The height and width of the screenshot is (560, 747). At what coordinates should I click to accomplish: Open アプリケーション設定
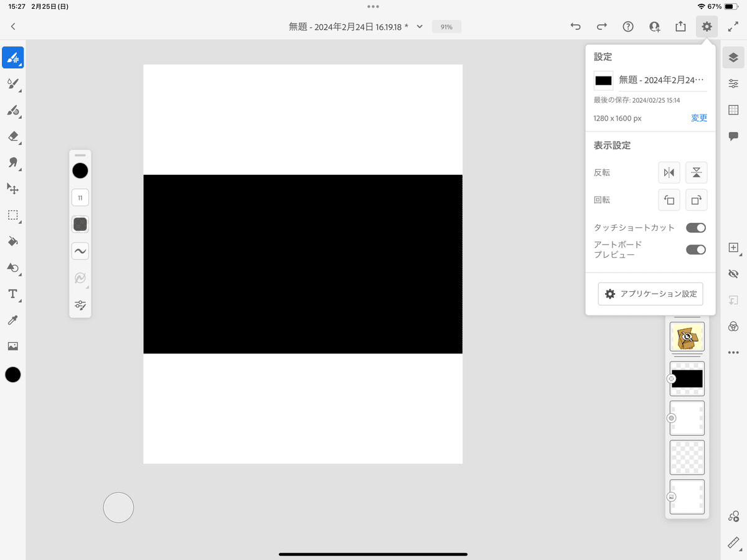click(x=651, y=294)
